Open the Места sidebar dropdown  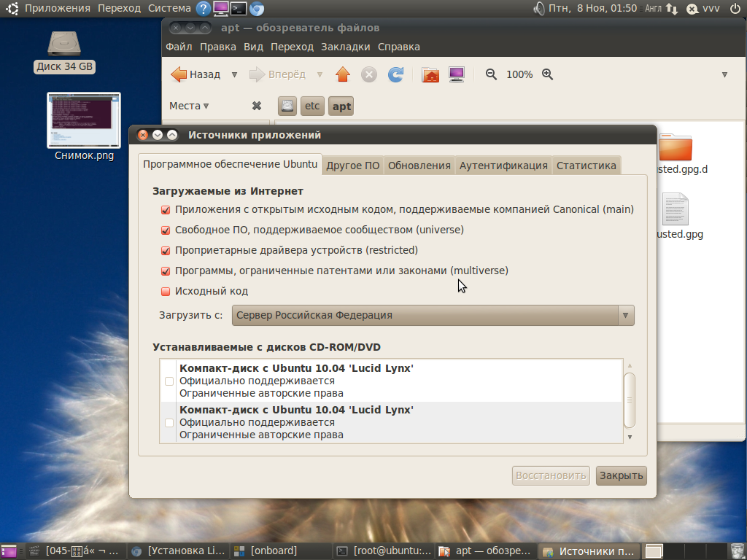[189, 106]
